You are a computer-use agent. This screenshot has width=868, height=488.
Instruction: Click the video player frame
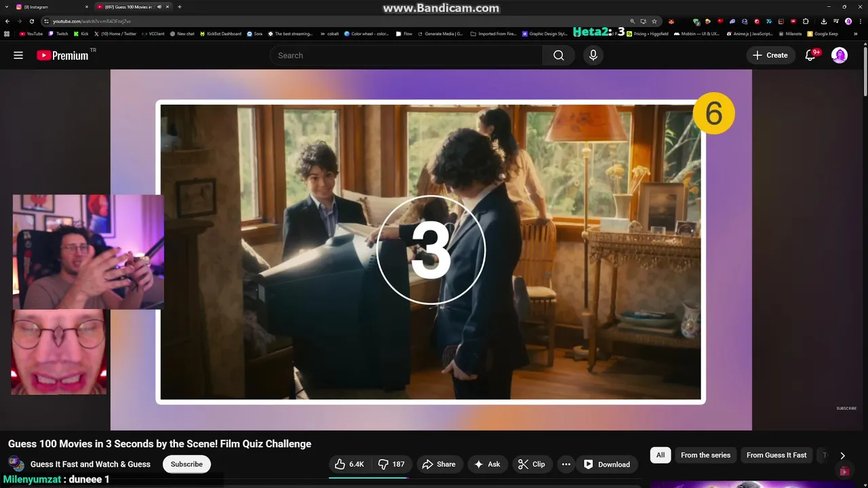tap(431, 250)
